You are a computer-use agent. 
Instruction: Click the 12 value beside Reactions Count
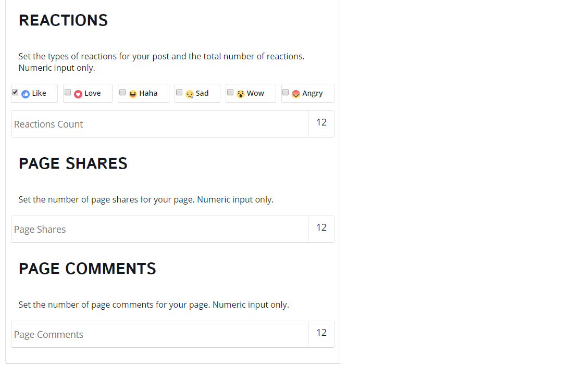pyautogui.click(x=321, y=123)
